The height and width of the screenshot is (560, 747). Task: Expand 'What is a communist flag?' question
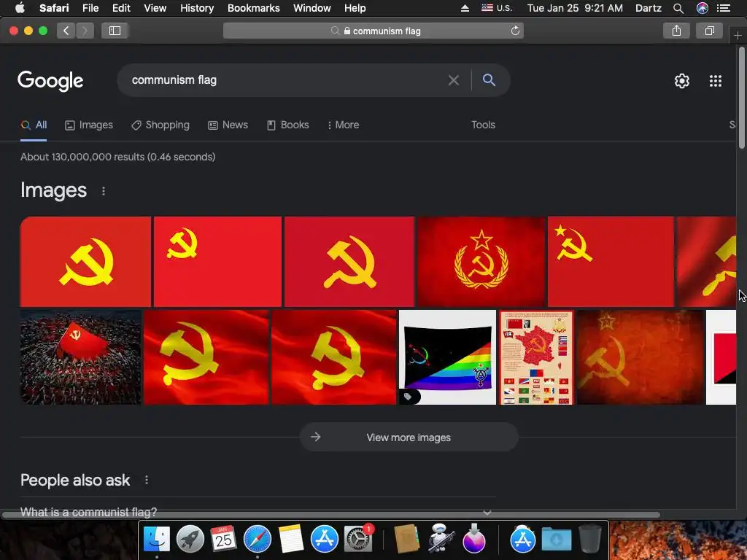click(258, 513)
